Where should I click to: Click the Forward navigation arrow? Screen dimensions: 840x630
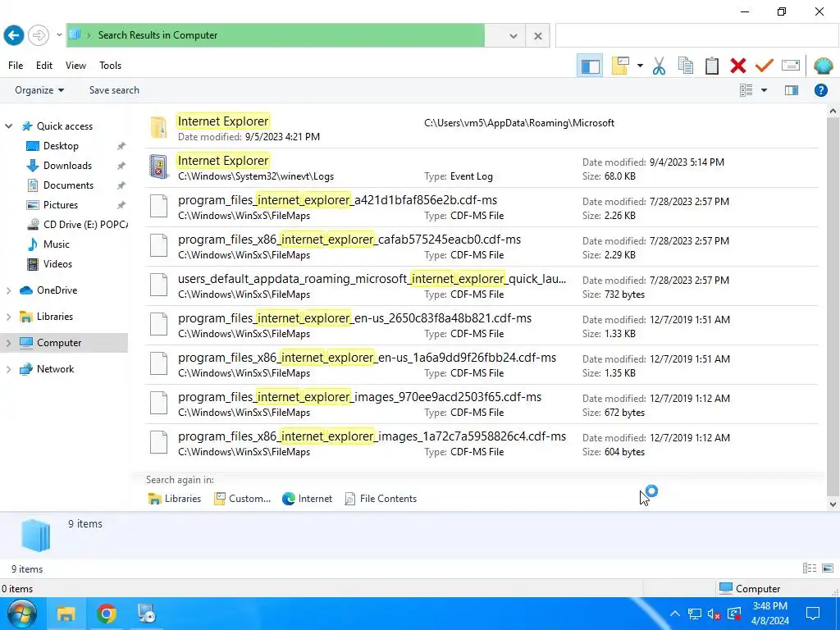pos(38,35)
